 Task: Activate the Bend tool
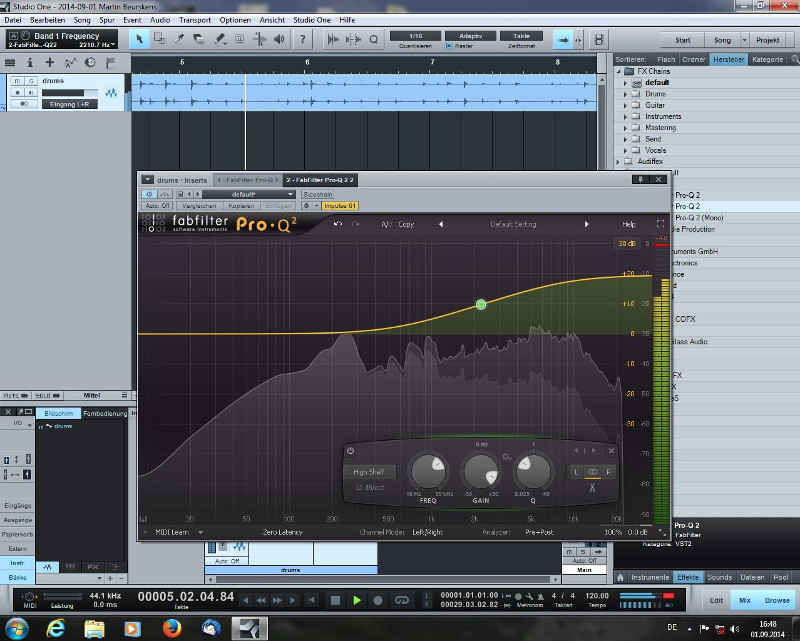click(x=260, y=39)
